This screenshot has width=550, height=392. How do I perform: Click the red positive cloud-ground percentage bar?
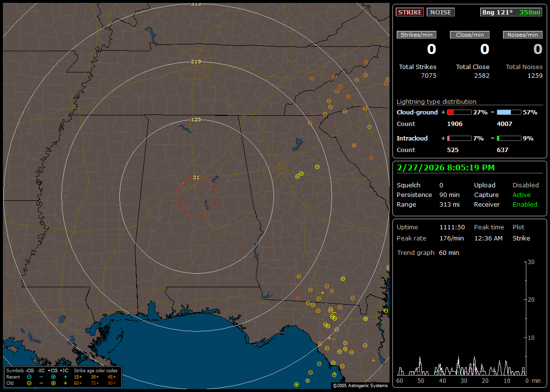coord(459,112)
